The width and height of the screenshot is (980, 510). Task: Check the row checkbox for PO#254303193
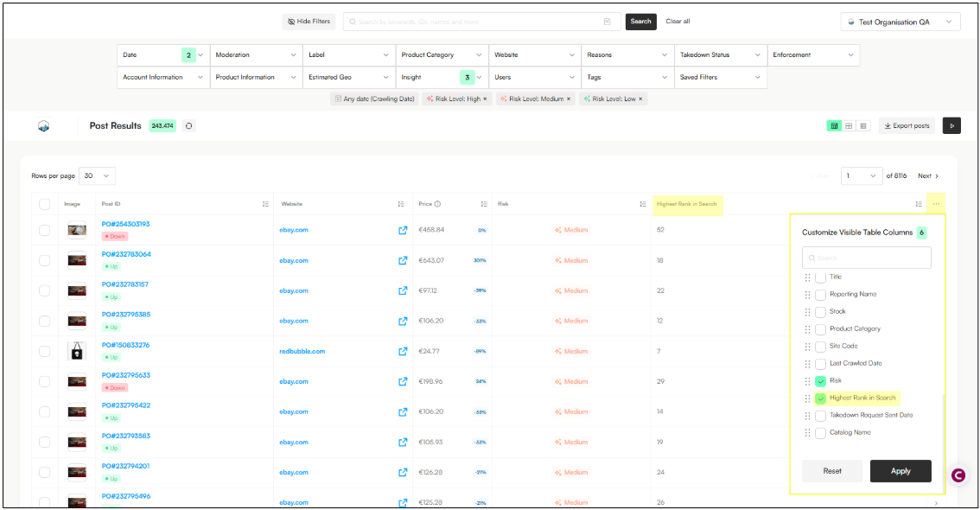click(44, 230)
